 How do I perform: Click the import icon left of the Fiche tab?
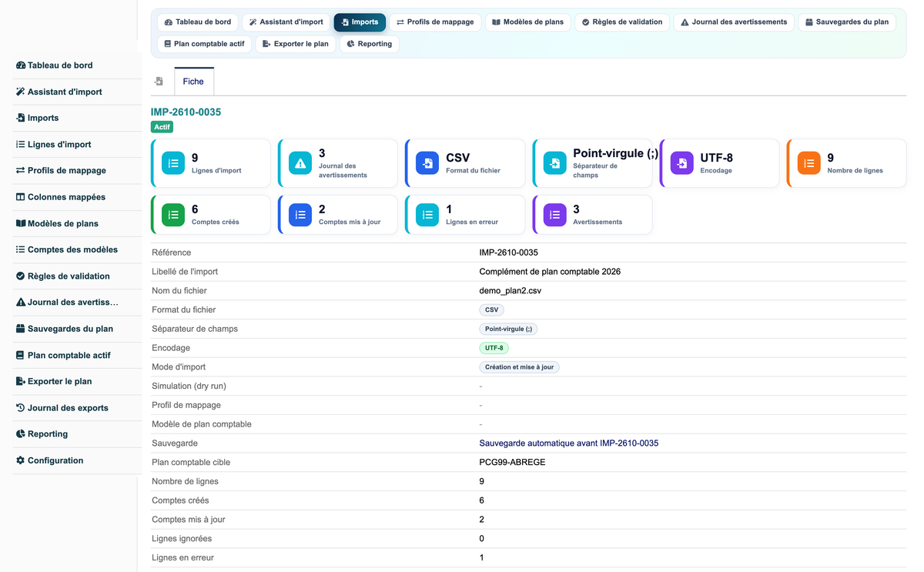[x=159, y=82]
